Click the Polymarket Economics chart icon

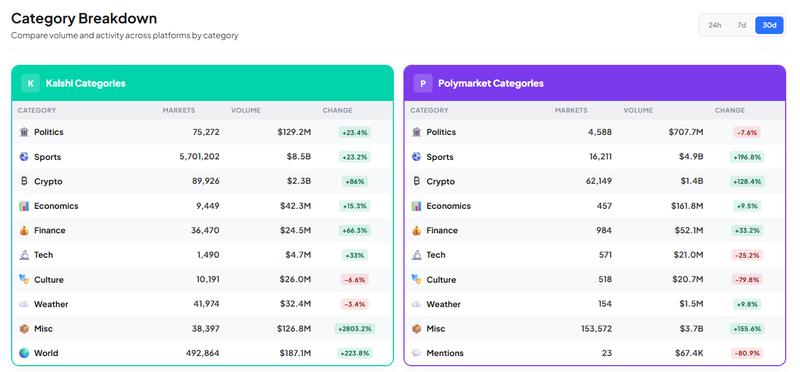(x=416, y=206)
